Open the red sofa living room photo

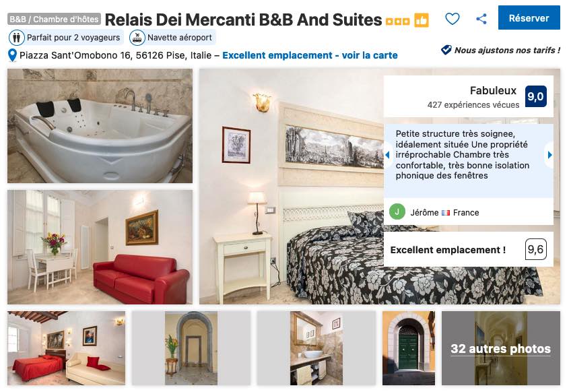point(100,247)
